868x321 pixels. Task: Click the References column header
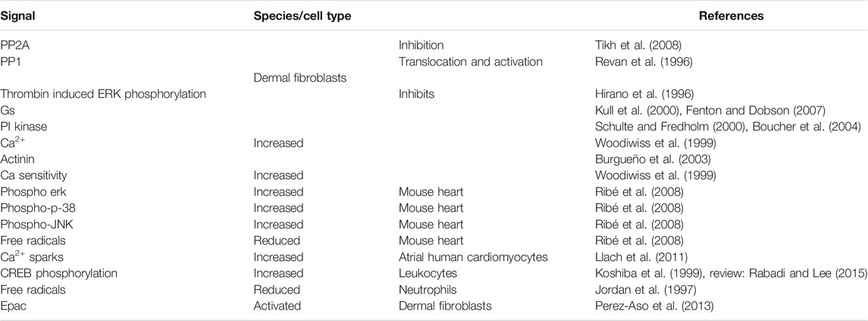[x=732, y=16]
